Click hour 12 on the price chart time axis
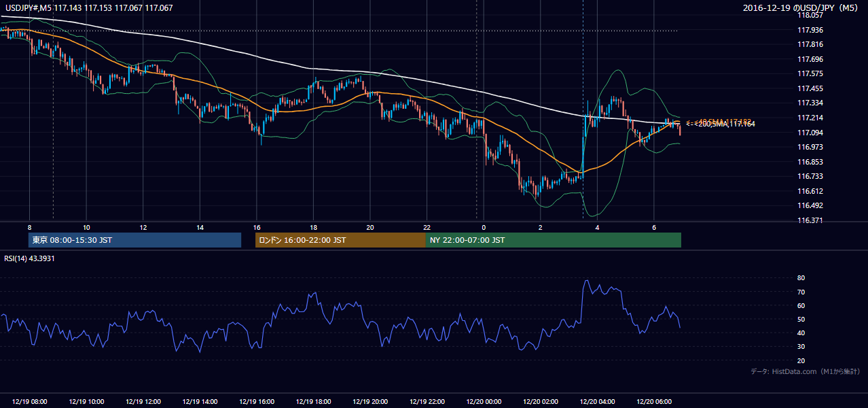 point(143,227)
